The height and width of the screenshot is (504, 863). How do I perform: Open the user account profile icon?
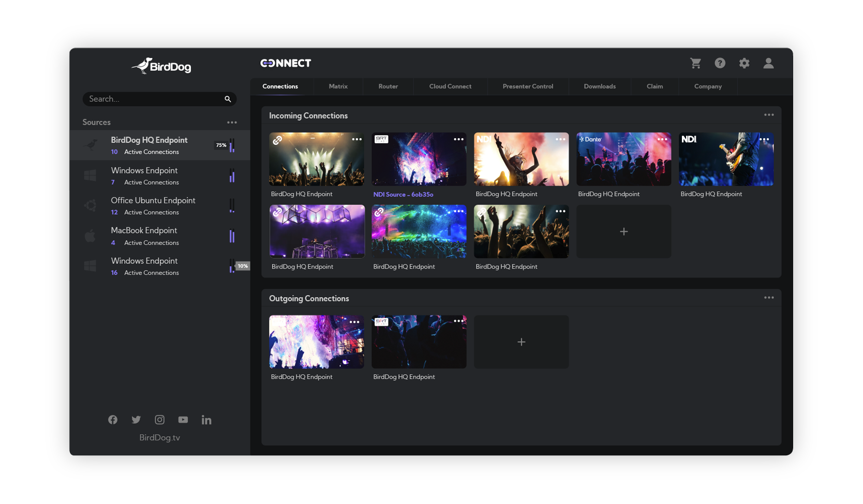pyautogui.click(x=768, y=63)
